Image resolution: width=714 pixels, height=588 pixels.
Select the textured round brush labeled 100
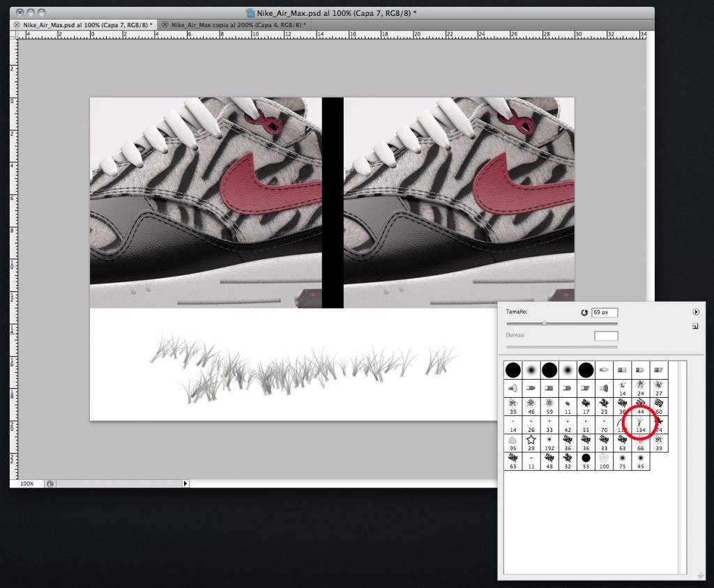pos(604,461)
